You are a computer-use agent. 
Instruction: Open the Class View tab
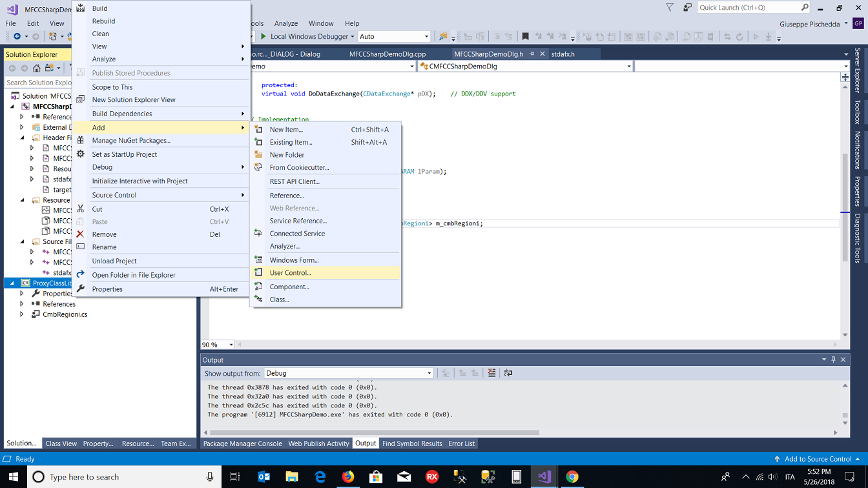pyautogui.click(x=61, y=443)
